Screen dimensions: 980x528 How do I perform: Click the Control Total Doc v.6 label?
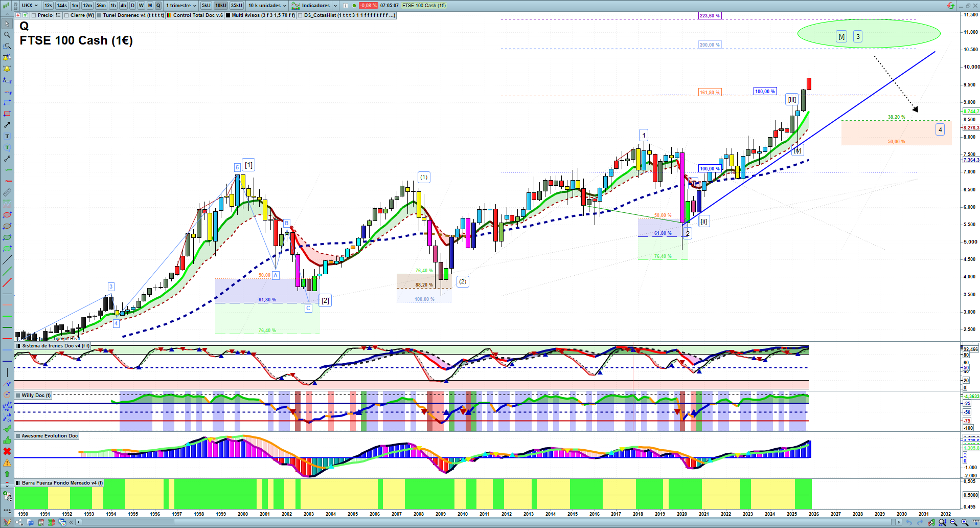coord(198,15)
